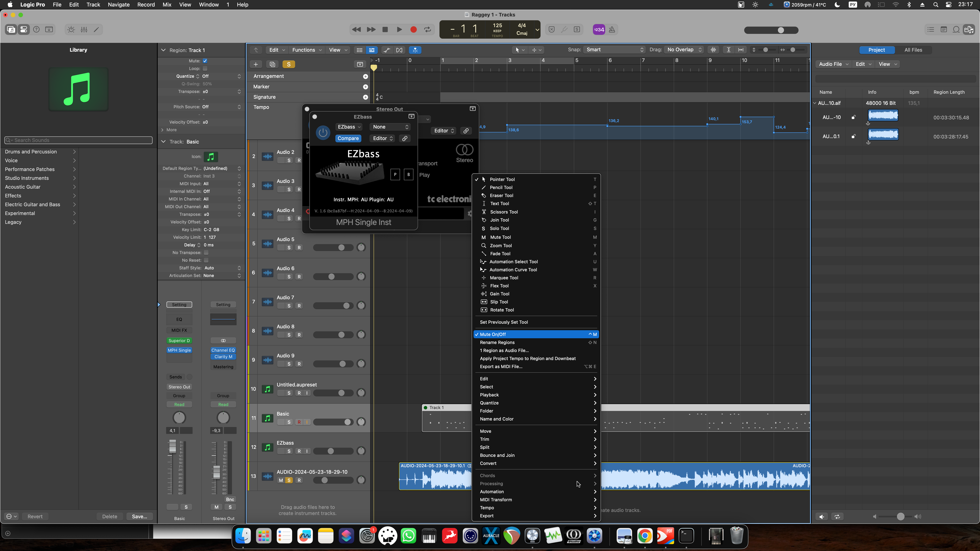Click the Save... library button

(139, 516)
